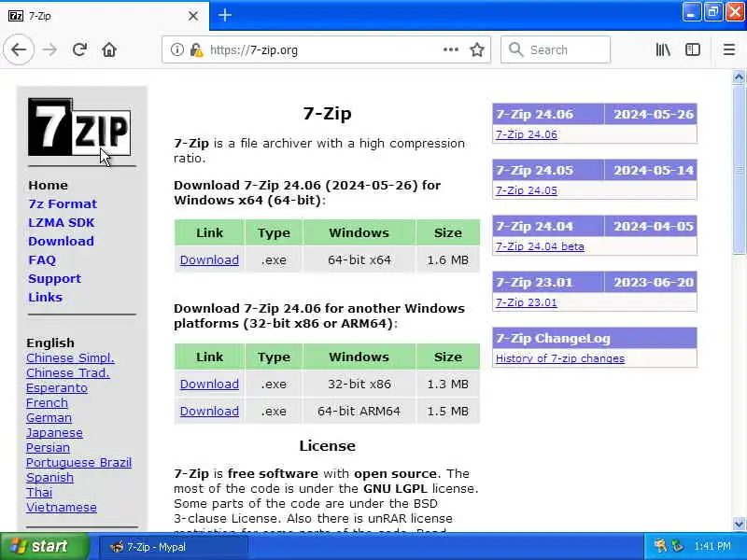Switch language to German

coord(49,417)
